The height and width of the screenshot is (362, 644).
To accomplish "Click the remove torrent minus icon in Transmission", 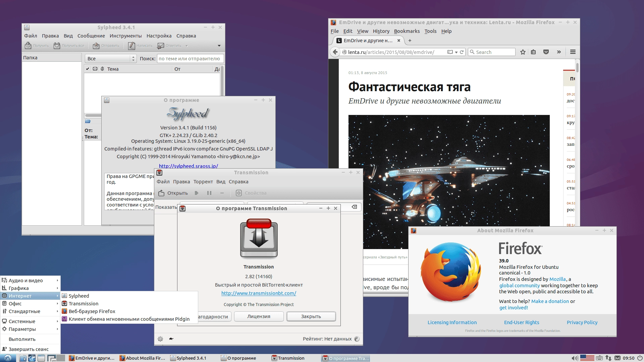I will pos(222,193).
